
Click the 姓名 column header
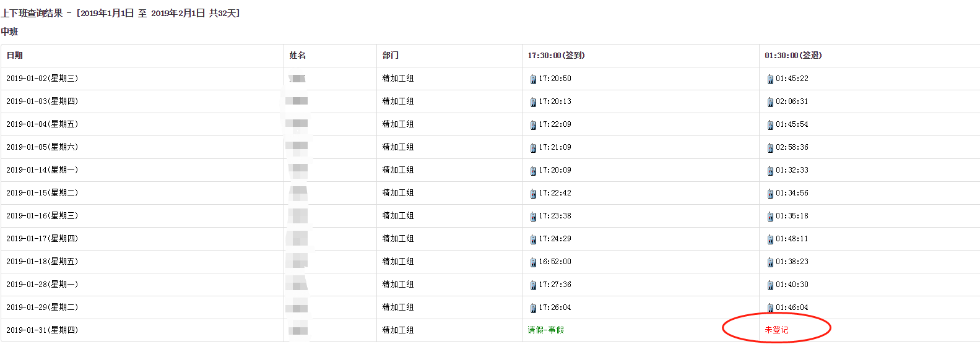(298, 56)
